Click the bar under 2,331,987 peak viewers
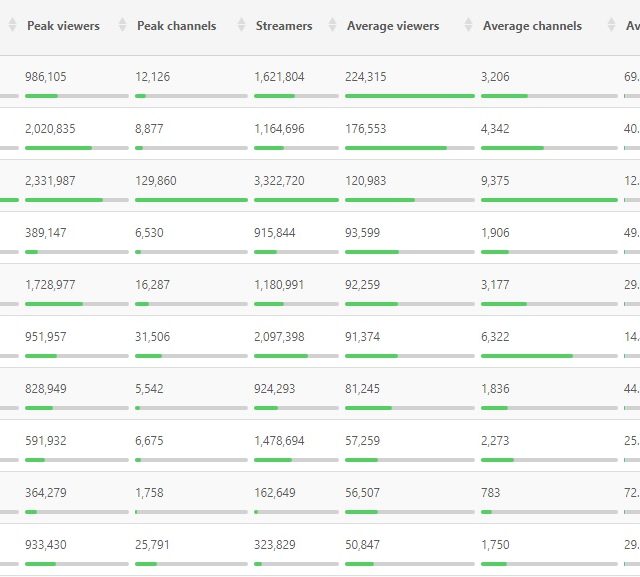The height and width of the screenshot is (577, 640). point(76,200)
